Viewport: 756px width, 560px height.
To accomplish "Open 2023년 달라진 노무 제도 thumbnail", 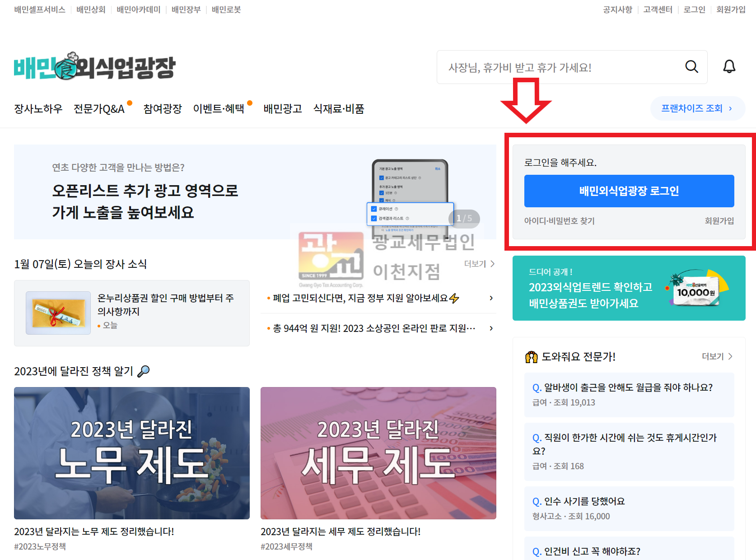I will [132, 453].
